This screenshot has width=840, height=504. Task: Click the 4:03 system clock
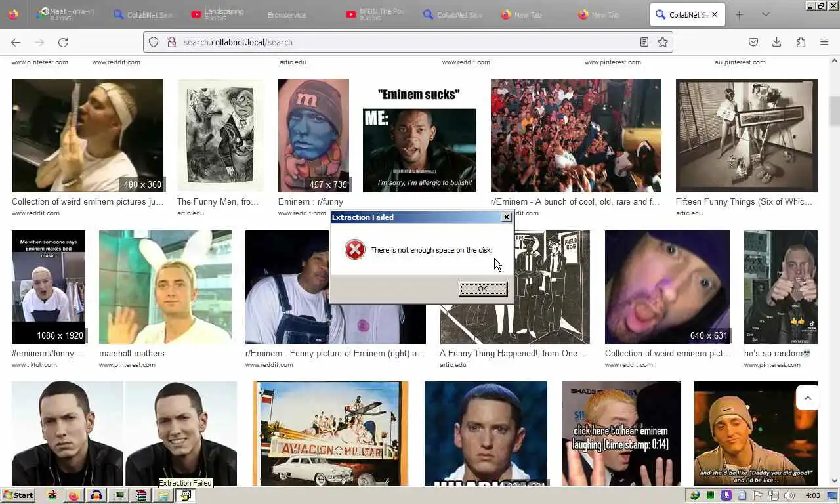(812, 495)
